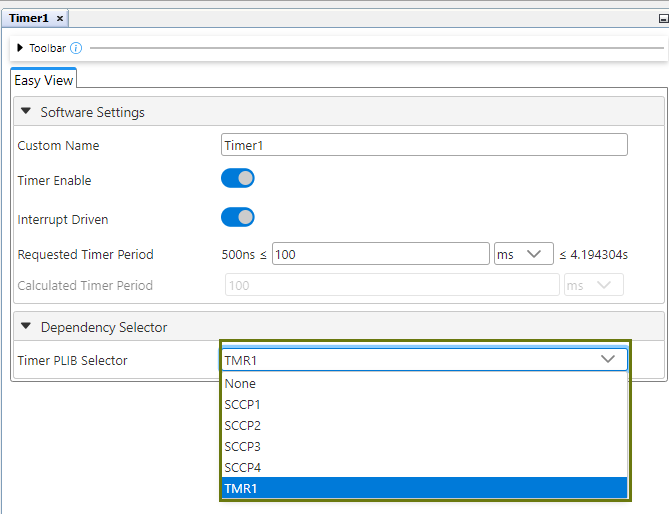Viewport: 669px width, 514px height.
Task: Click the 500ns minimum period text
Action: point(238,255)
